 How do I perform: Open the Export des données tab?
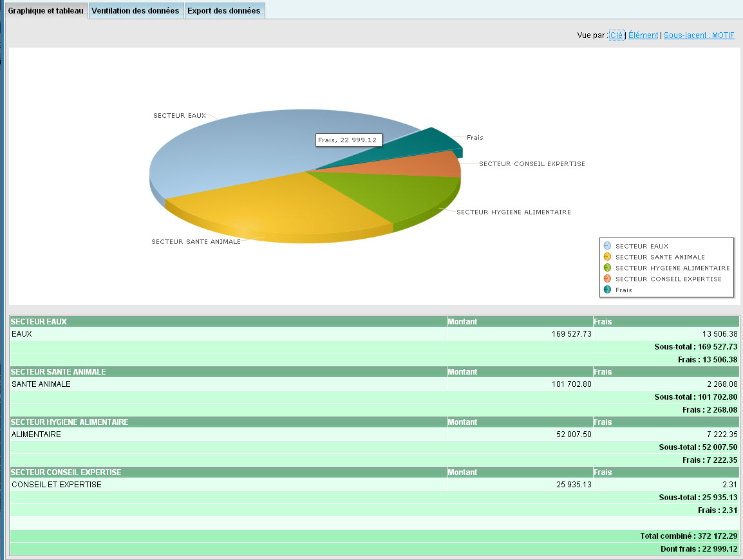point(224,10)
